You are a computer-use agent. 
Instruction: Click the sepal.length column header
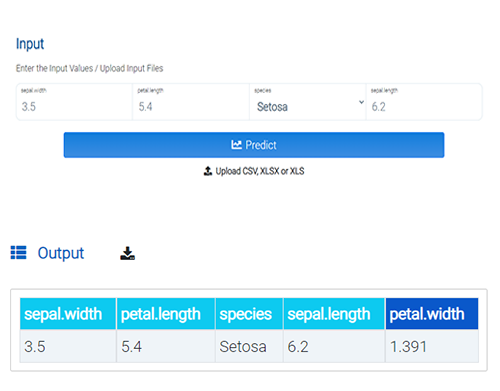click(x=334, y=314)
